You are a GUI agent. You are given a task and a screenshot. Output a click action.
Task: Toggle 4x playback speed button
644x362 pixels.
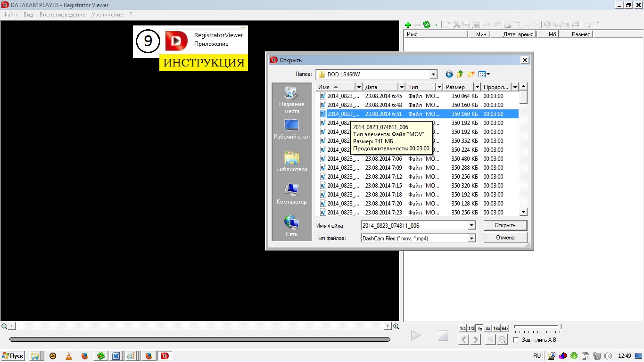click(488, 329)
